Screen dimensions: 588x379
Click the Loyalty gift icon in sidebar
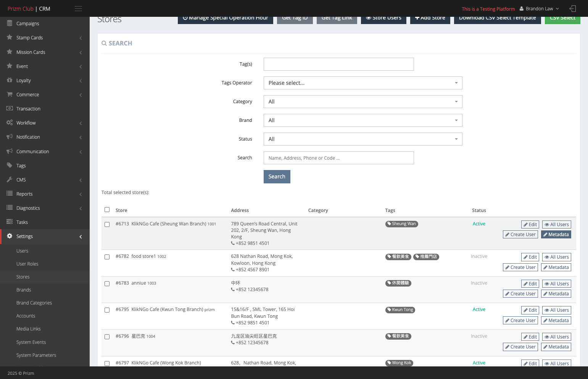click(x=10, y=80)
